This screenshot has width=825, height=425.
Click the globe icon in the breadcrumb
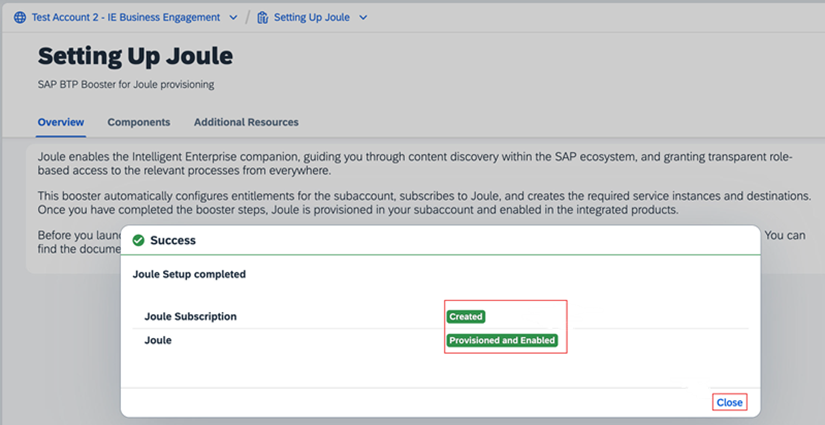point(19,18)
